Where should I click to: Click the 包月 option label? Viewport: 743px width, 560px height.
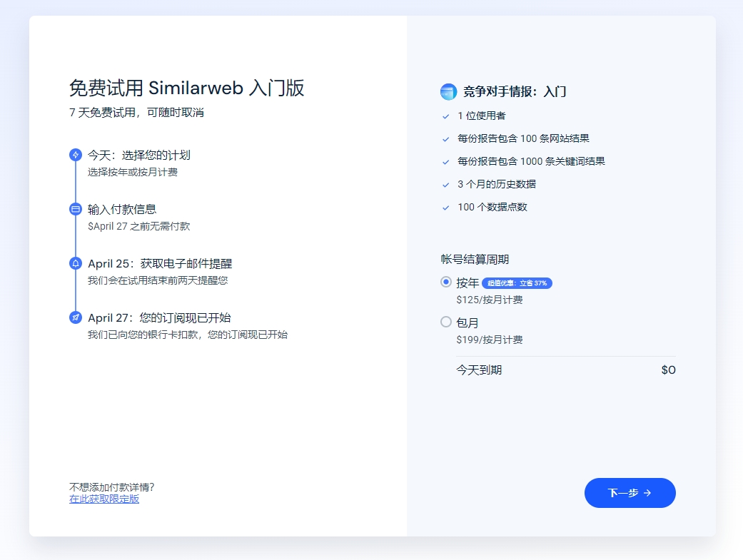[x=467, y=322]
